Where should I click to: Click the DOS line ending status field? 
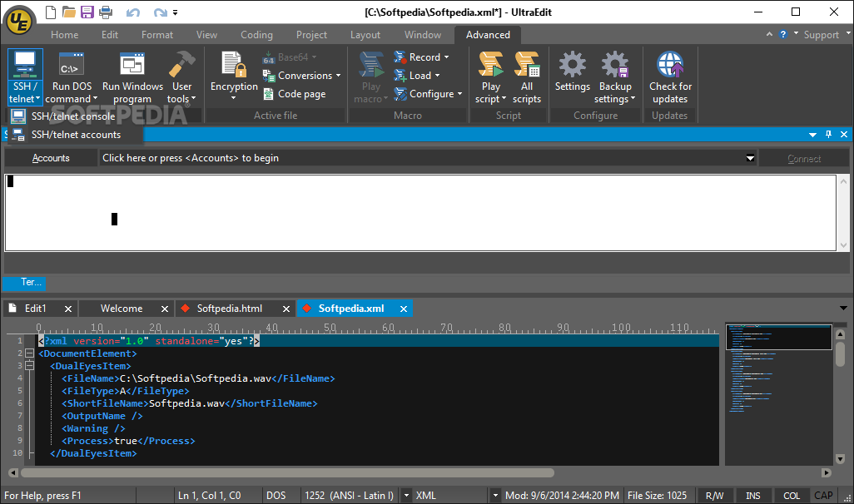click(276, 496)
